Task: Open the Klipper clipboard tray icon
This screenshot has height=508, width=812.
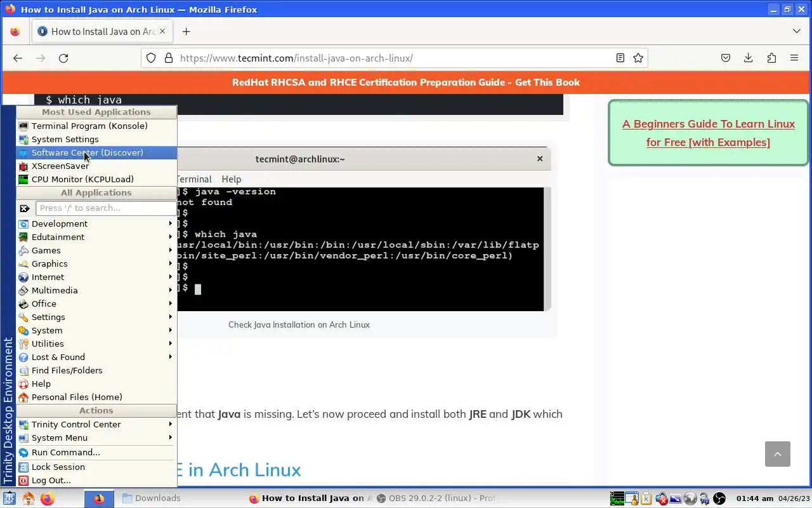Action: click(x=646, y=498)
